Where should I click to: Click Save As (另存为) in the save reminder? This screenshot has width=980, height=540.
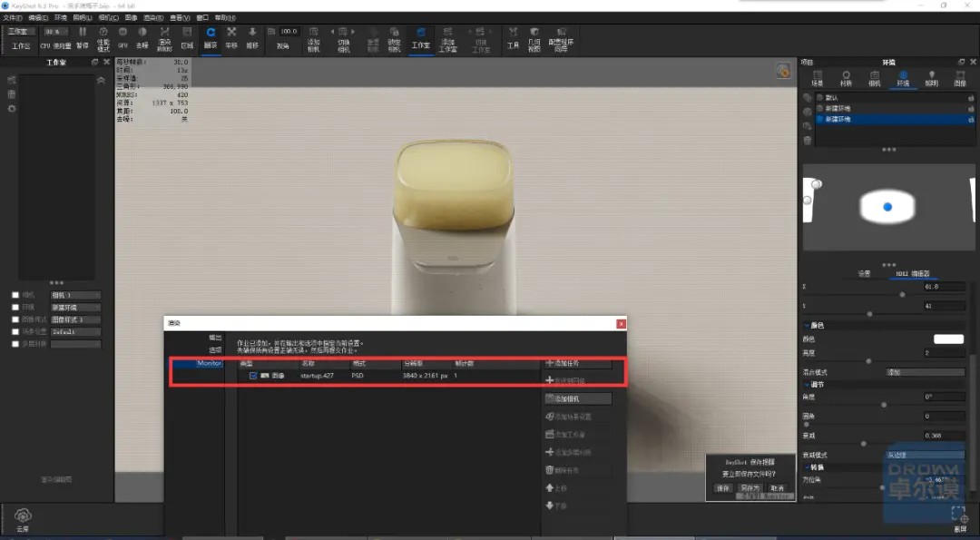click(750, 488)
